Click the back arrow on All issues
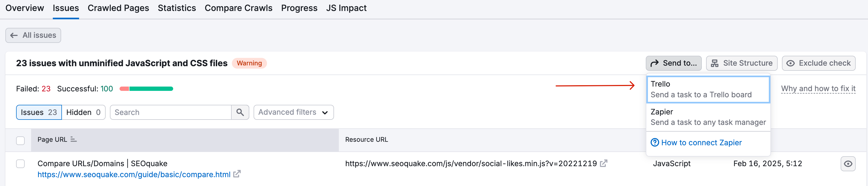 [14, 35]
